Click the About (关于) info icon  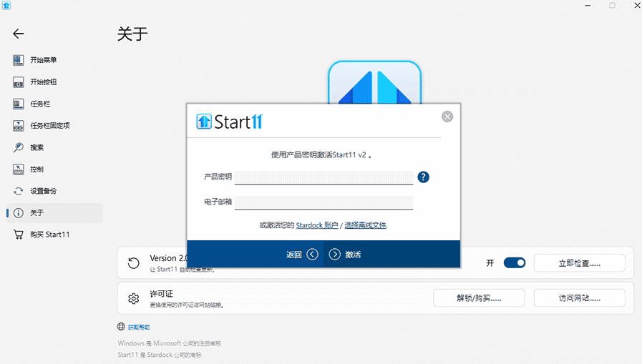click(19, 212)
